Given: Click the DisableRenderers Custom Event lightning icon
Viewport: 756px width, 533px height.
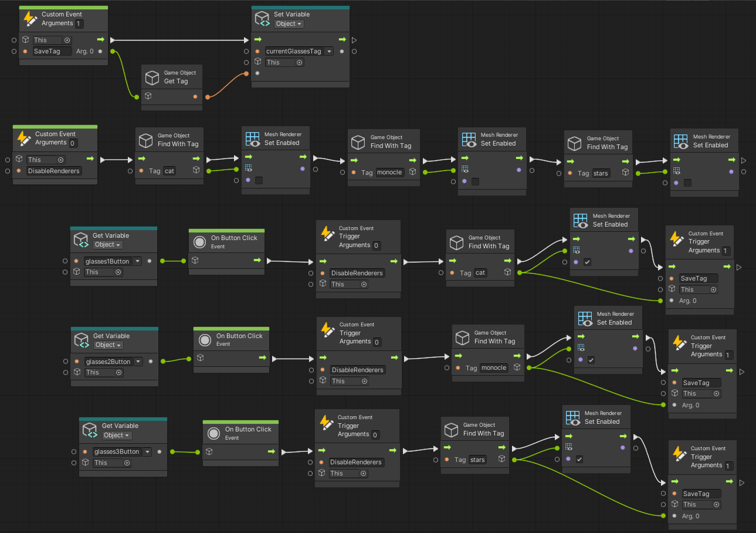Looking at the screenshot, I should [x=23, y=139].
